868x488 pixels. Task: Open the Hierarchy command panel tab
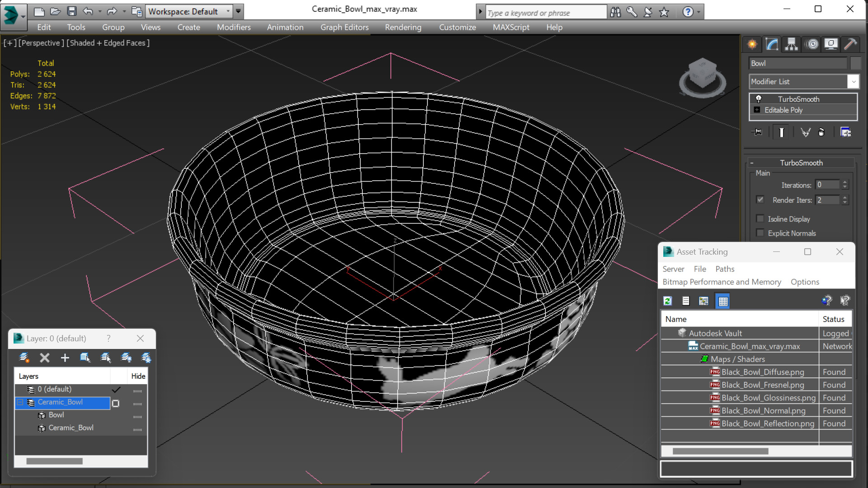point(791,44)
